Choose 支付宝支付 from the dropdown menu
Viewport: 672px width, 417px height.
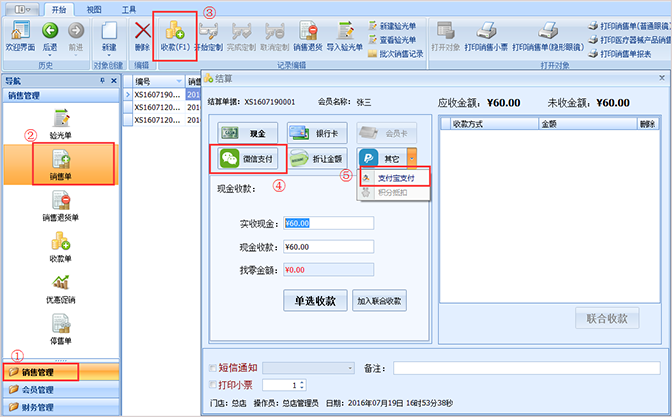[x=394, y=178]
